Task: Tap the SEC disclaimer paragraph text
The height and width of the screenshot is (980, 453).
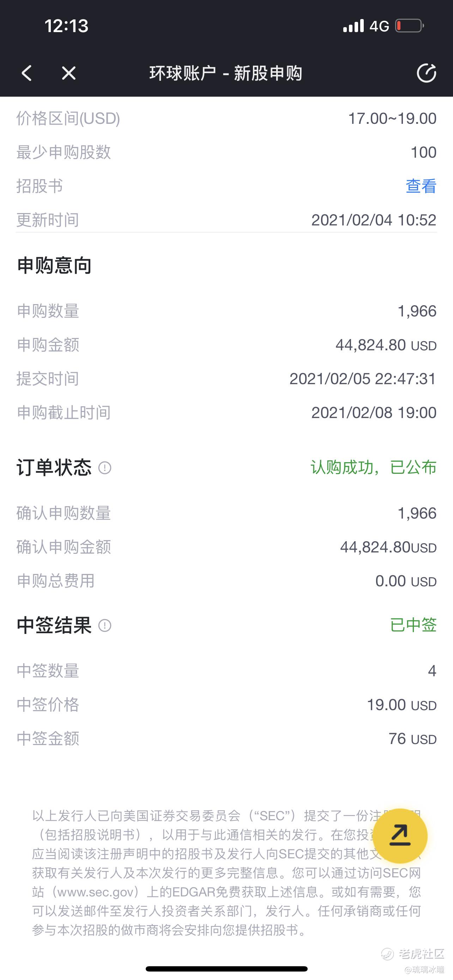Action: [x=226, y=873]
